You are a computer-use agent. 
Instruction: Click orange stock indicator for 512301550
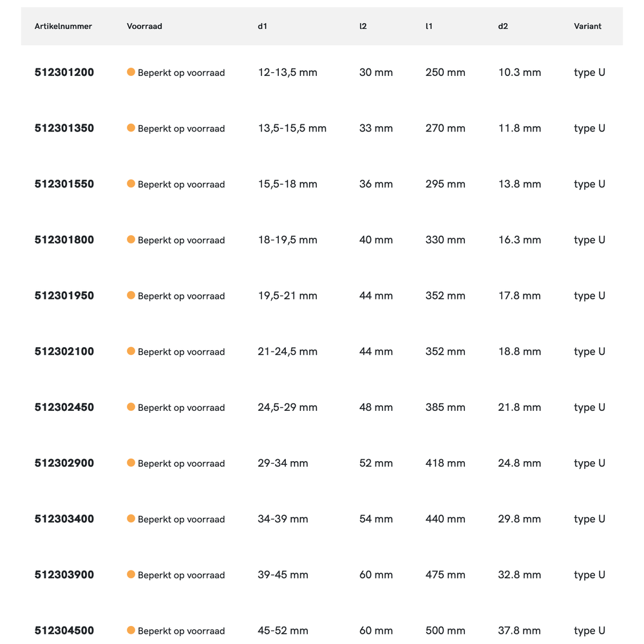coord(131,184)
